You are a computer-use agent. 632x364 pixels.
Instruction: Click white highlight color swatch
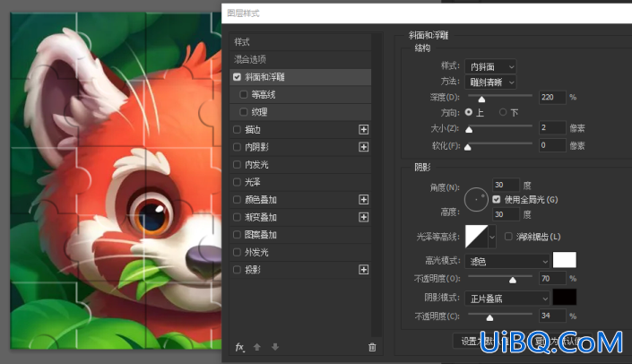tap(564, 260)
